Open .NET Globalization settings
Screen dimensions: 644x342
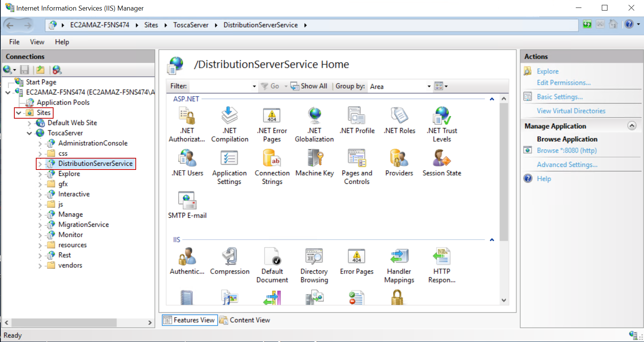point(314,125)
